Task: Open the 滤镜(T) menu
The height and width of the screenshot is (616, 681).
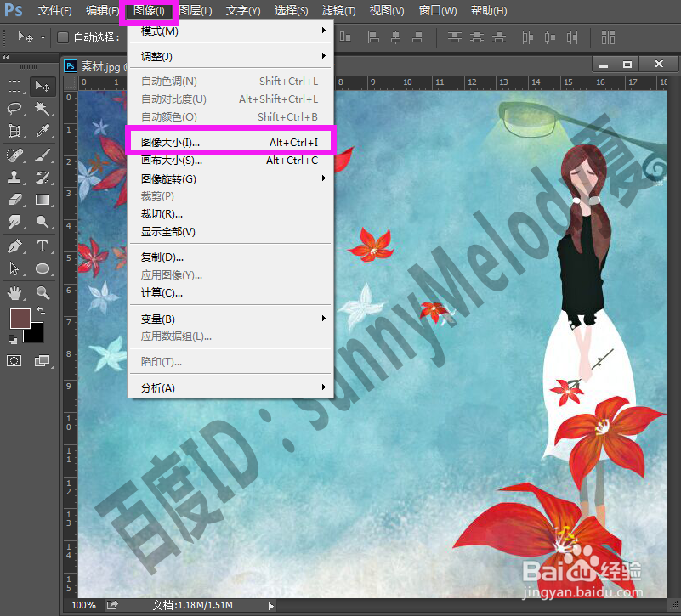Action: click(338, 10)
